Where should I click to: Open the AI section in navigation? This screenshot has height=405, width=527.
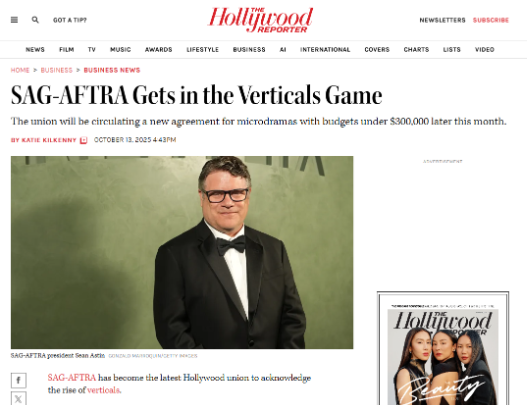coord(283,50)
